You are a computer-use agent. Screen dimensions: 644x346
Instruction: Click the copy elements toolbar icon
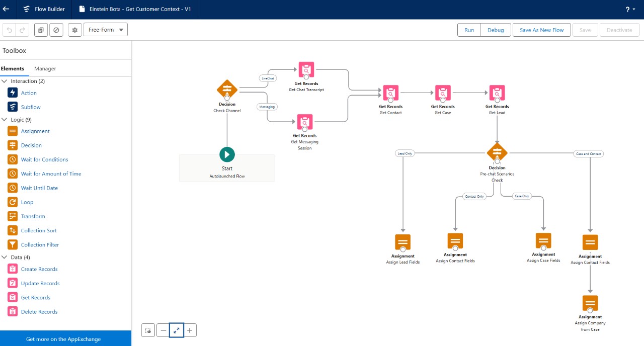tap(41, 30)
